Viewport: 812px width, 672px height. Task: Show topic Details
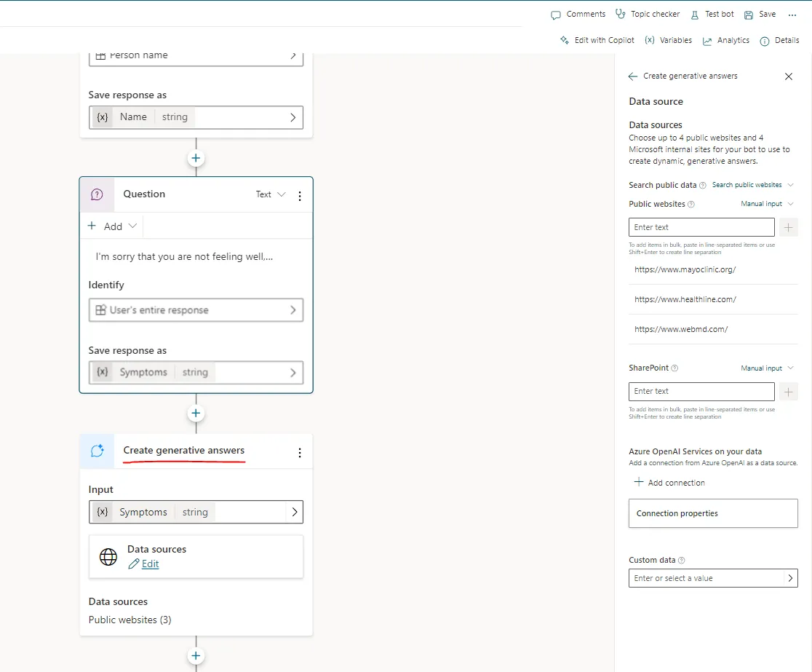tap(779, 41)
